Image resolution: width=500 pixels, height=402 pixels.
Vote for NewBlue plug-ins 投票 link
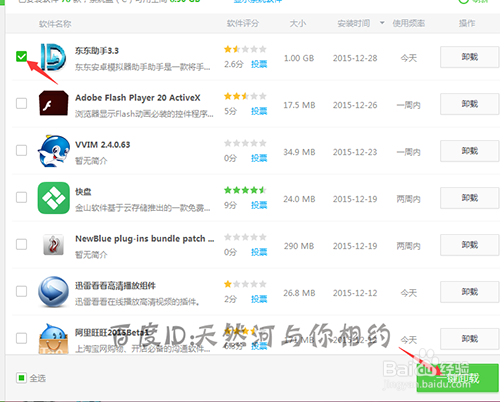click(259, 252)
